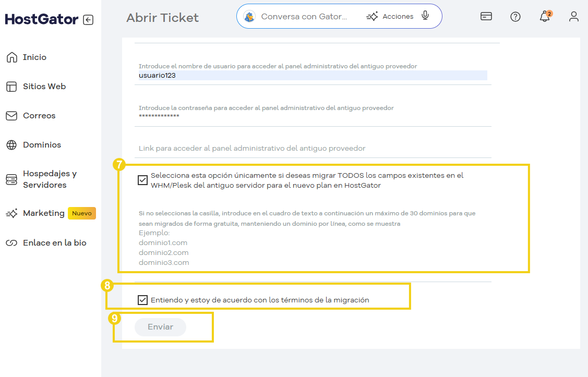The height and width of the screenshot is (377, 588).
Task: Click the billing card icon in top bar
Action: click(x=486, y=16)
